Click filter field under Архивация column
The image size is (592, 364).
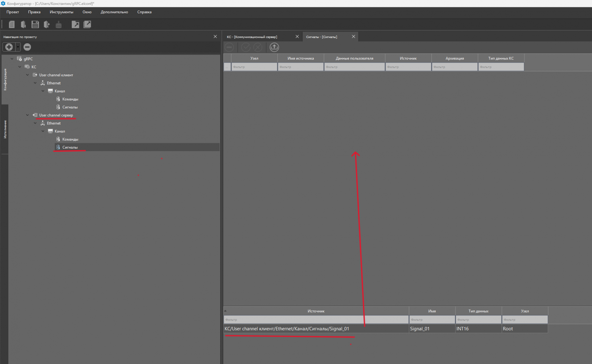(x=455, y=67)
